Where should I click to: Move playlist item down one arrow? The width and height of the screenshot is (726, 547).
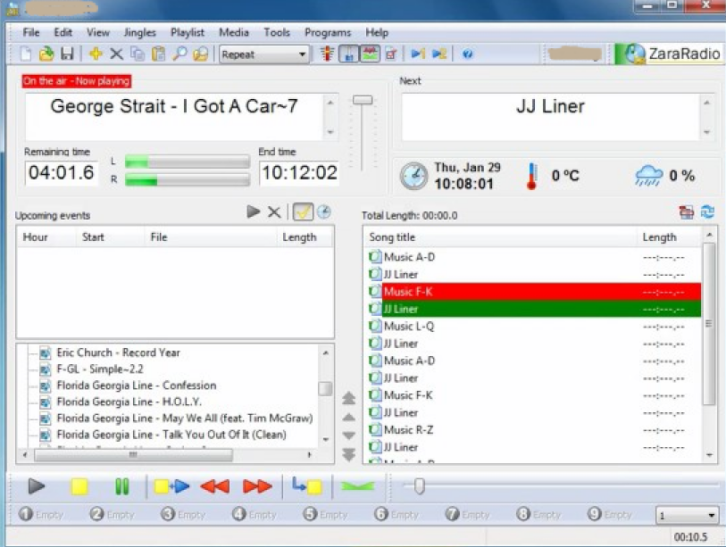(349, 435)
